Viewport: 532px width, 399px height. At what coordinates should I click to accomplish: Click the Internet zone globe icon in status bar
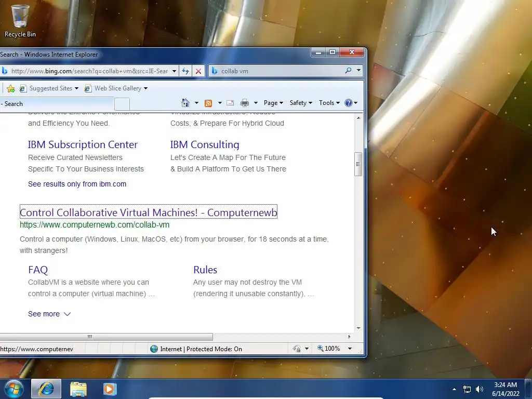click(x=154, y=349)
